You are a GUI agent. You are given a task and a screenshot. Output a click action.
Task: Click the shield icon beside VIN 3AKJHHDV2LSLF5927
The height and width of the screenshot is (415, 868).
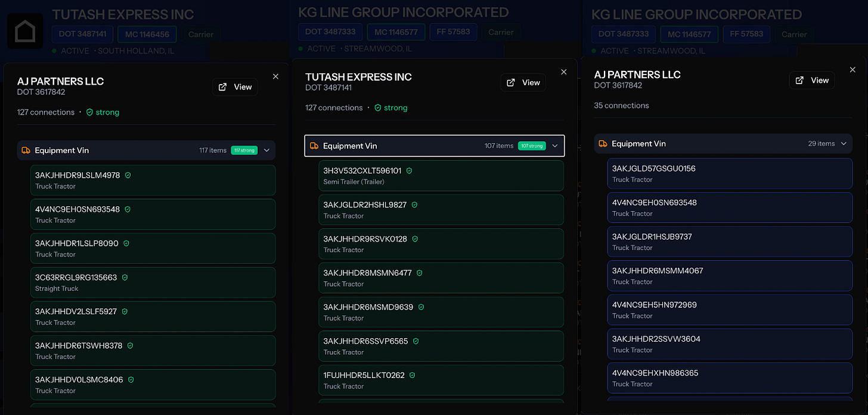tap(125, 311)
